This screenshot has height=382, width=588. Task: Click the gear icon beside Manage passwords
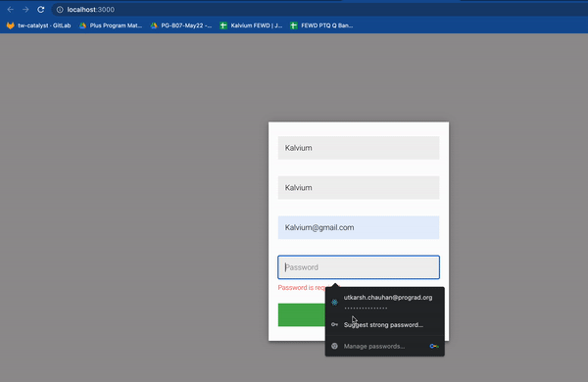(x=334, y=346)
